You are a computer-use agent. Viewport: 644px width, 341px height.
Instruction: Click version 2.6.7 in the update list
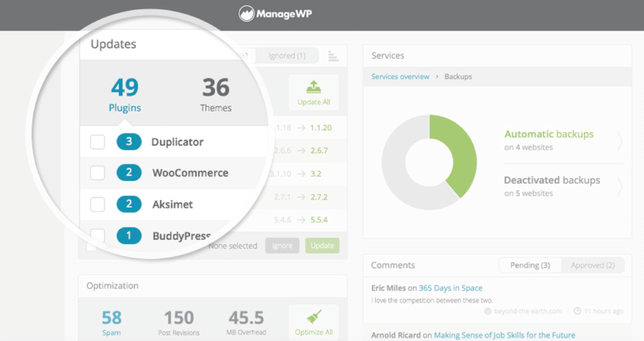click(x=319, y=150)
